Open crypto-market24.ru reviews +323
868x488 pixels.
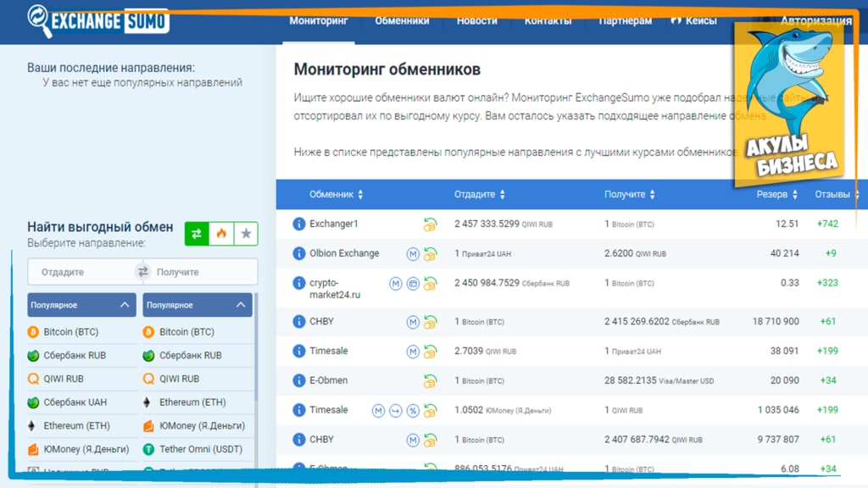pos(827,283)
